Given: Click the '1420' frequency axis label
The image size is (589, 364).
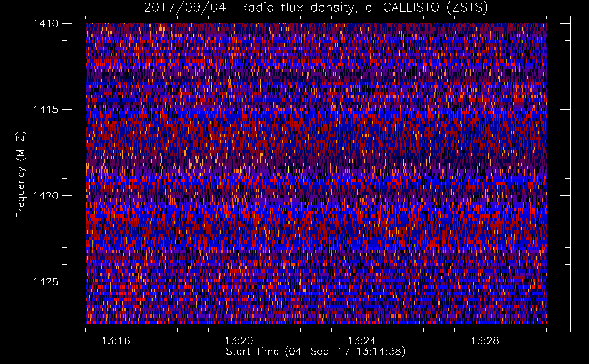Looking at the screenshot, I should 46,196.
